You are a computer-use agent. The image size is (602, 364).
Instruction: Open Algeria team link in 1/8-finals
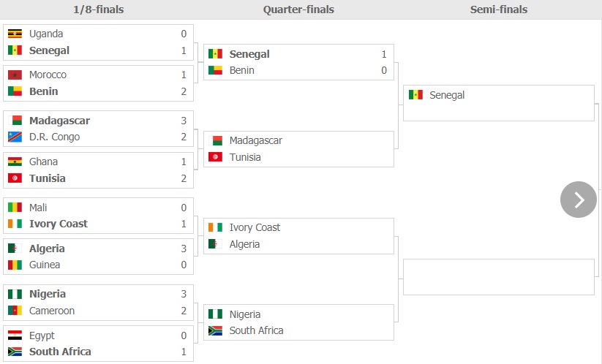coord(47,249)
